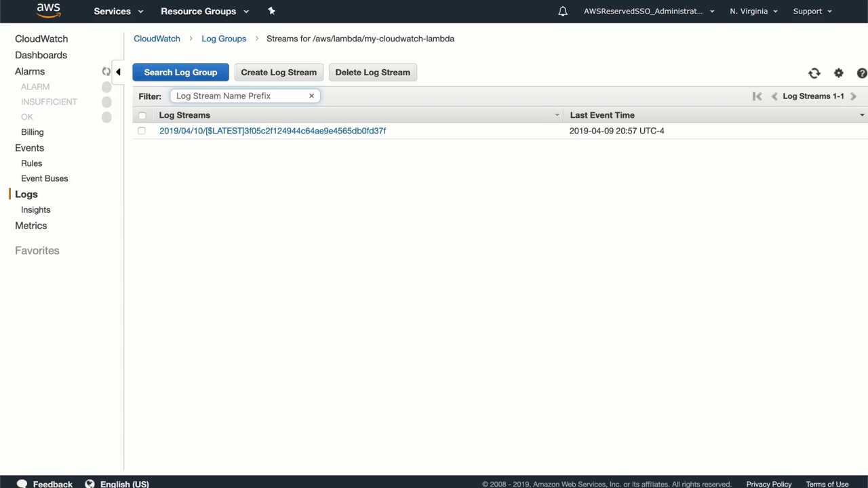
Task: Open the Events section
Action: tap(29, 148)
